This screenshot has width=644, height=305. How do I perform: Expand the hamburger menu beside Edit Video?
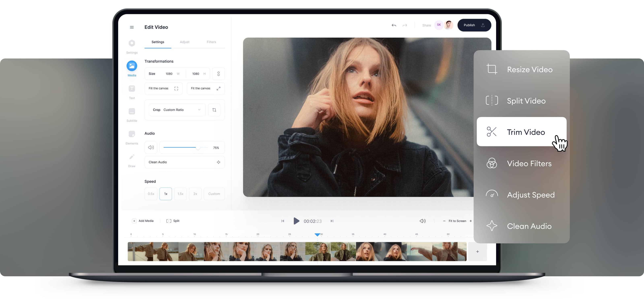132,27
